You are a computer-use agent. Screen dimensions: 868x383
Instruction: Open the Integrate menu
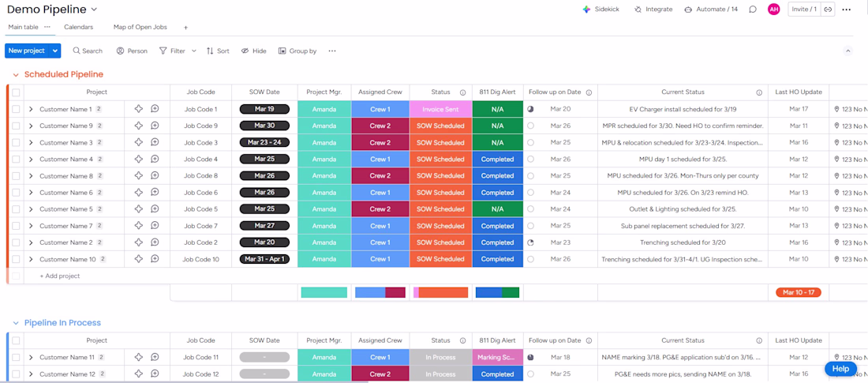[653, 9]
